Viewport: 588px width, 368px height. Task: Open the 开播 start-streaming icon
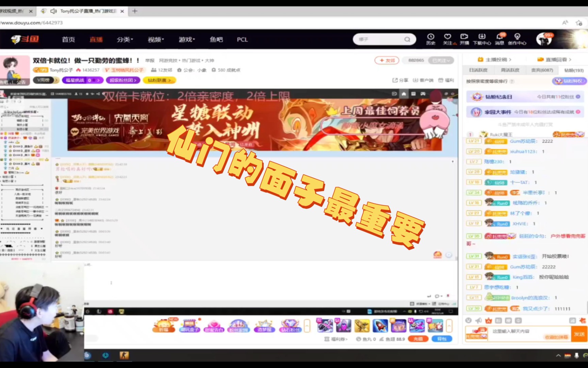coord(464,39)
